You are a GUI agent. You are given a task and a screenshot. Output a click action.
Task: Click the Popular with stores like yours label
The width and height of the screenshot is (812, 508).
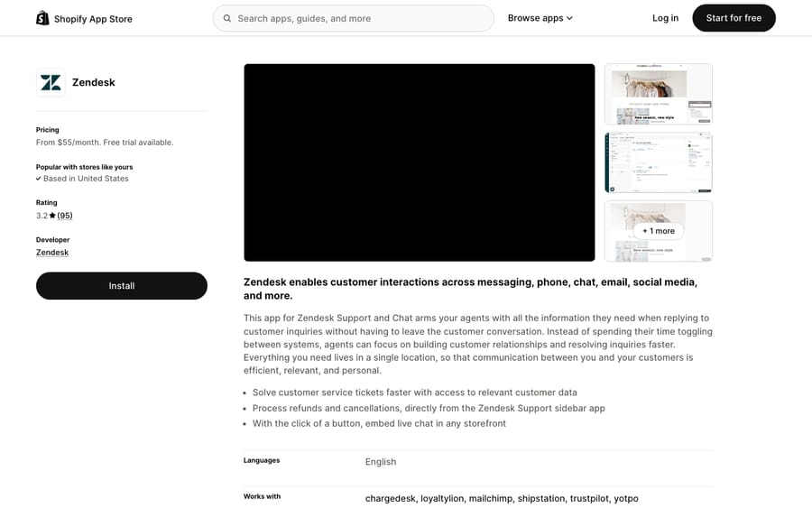85,167
